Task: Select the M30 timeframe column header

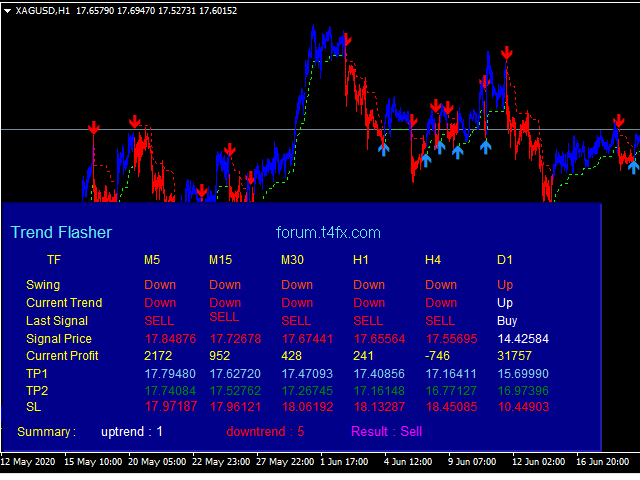Action: pyautogui.click(x=292, y=260)
